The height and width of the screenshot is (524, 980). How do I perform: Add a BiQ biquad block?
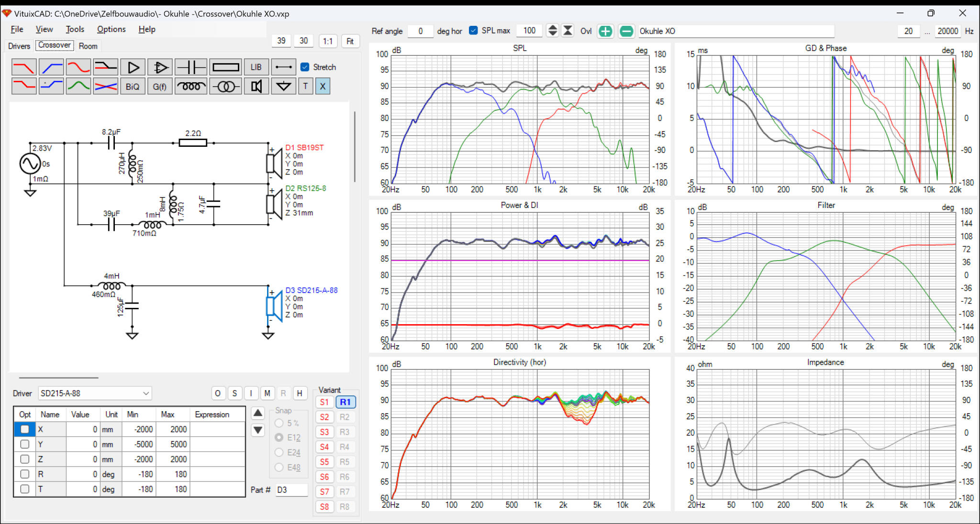coord(133,86)
